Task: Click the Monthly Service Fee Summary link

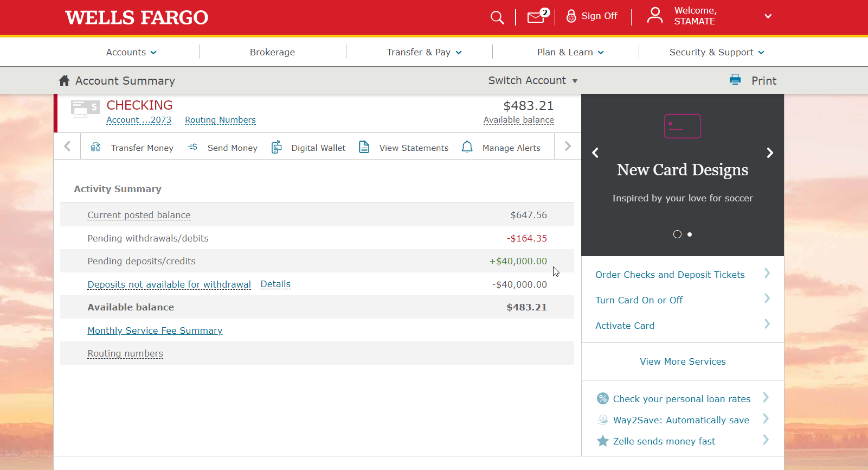Action: pyautogui.click(x=155, y=331)
